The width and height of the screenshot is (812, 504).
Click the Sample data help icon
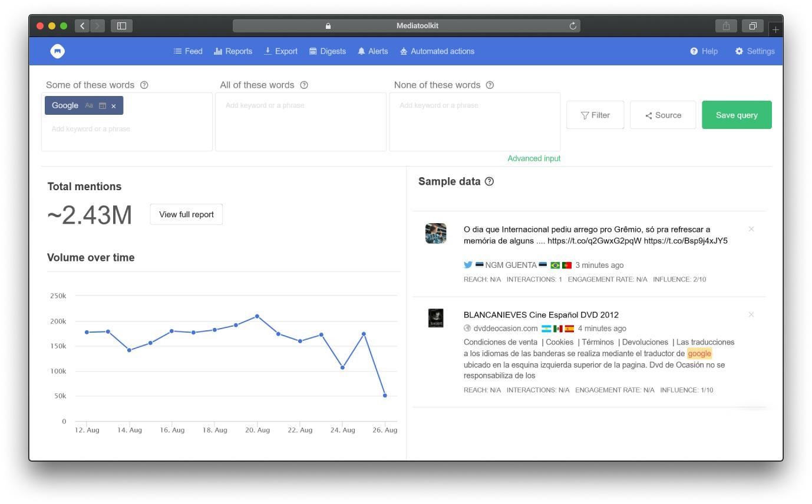coord(489,181)
